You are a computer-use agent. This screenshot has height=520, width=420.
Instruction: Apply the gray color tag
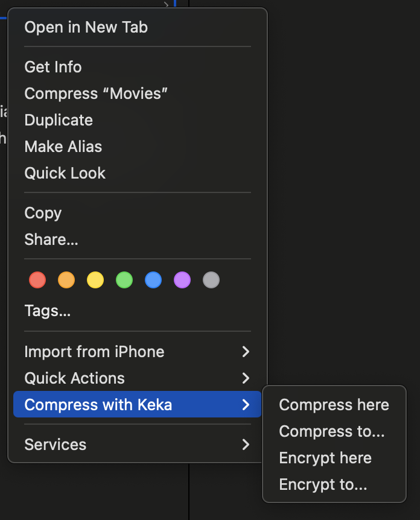click(x=211, y=280)
